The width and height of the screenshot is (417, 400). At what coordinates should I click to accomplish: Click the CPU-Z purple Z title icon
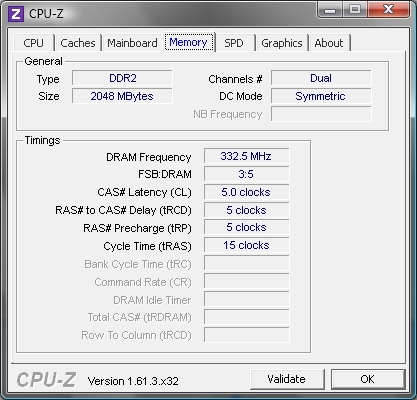16,14
